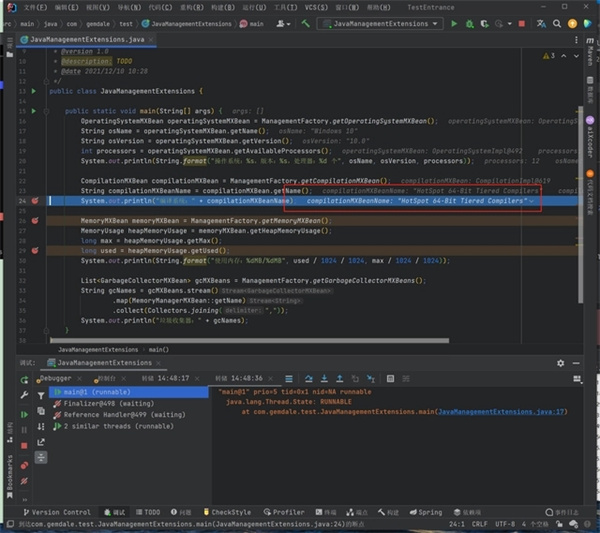Run with coverage using the shield icon

coord(484,24)
